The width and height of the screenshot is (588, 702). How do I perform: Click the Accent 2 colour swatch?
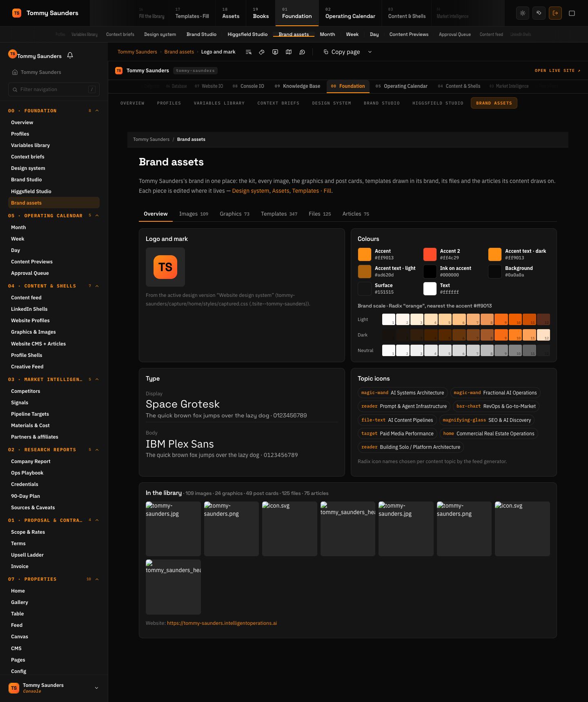(430, 254)
